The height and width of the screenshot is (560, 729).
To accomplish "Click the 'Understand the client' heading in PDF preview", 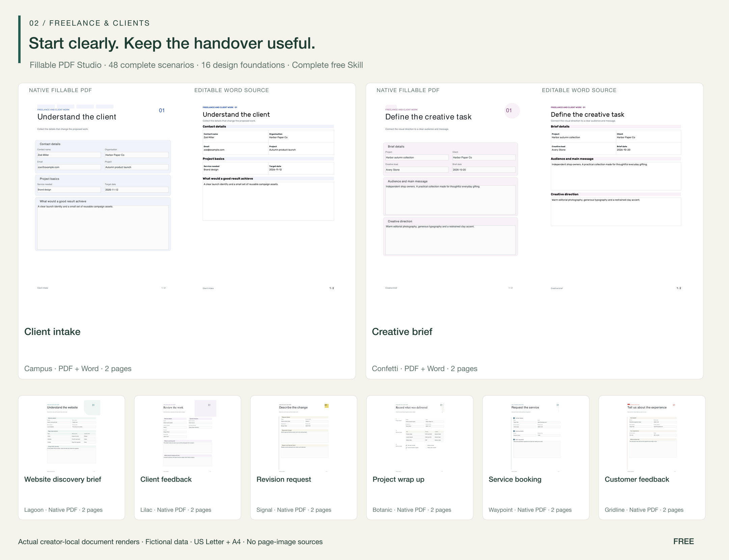I will pyautogui.click(x=77, y=117).
